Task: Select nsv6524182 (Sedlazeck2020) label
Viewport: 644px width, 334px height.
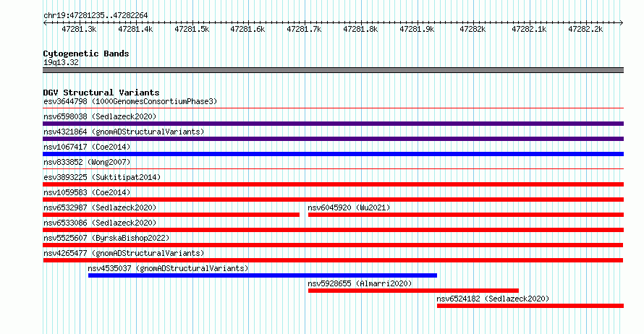Action: tap(493, 299)
